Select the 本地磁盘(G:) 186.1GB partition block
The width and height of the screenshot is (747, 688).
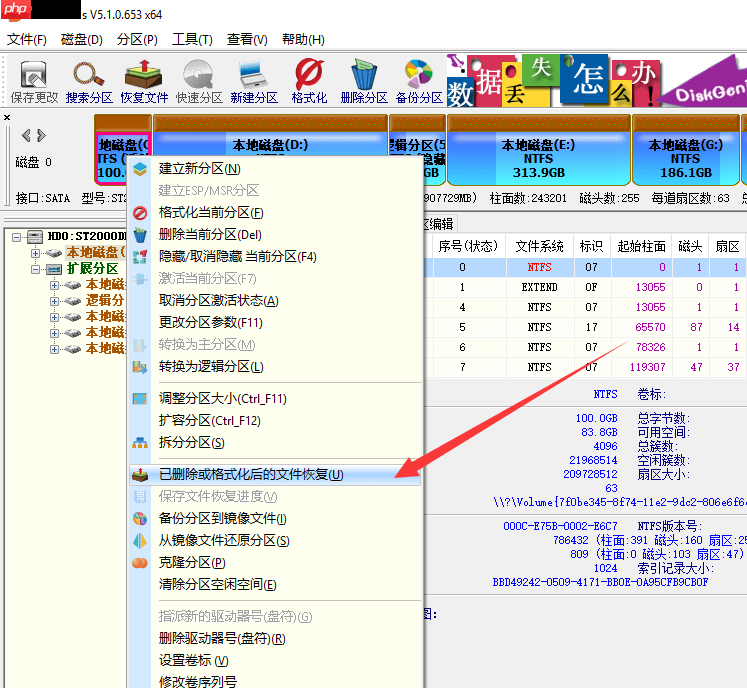[685, 158]
